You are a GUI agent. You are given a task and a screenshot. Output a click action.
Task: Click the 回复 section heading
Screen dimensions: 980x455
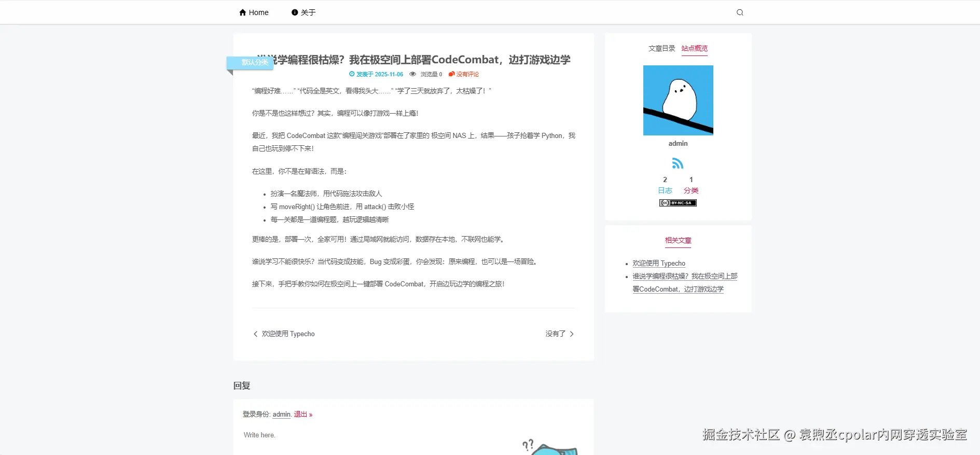pyautogui.click(x=242, y=385)
